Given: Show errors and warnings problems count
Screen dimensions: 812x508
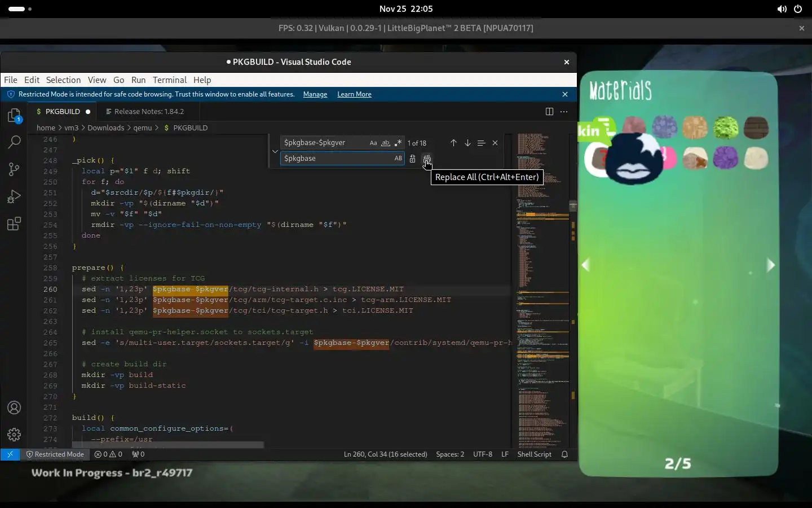Looking at the screenshot, I should 108,454.
